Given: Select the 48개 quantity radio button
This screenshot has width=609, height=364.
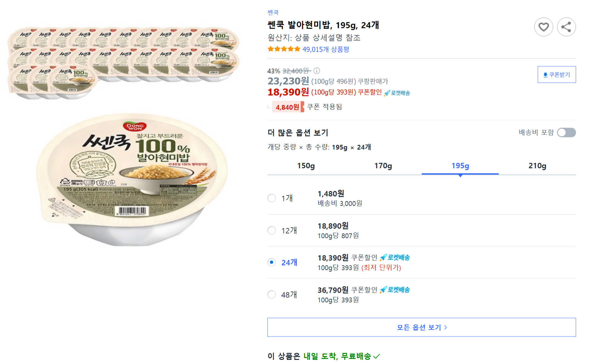Looking at the screenshot, I should point(272,294).
